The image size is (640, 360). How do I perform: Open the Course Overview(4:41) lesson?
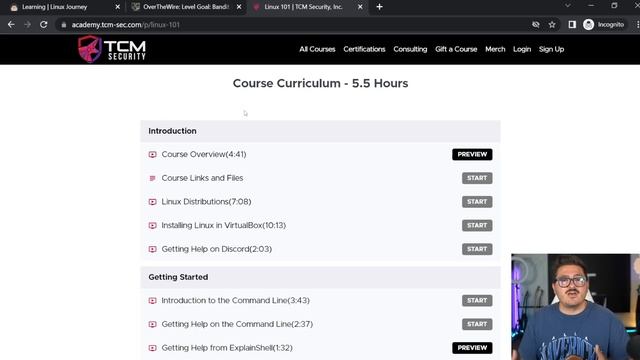pyautogui.click(x=204, y=155)
